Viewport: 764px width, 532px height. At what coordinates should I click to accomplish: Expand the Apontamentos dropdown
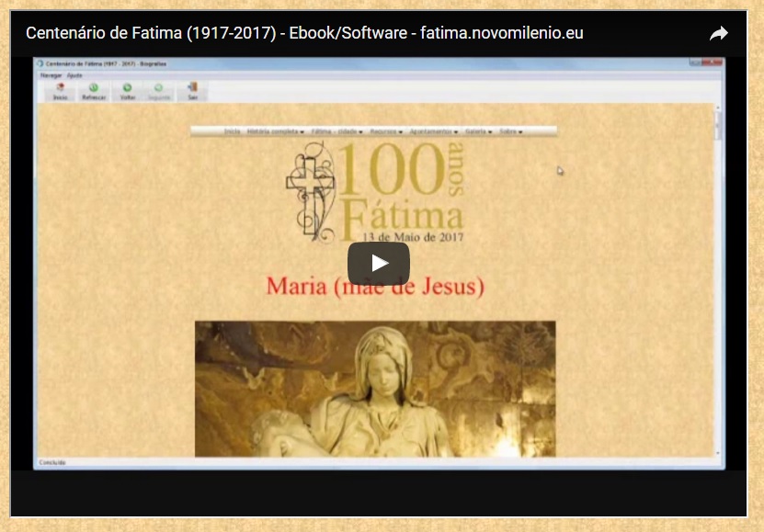(x=434, y=131)
